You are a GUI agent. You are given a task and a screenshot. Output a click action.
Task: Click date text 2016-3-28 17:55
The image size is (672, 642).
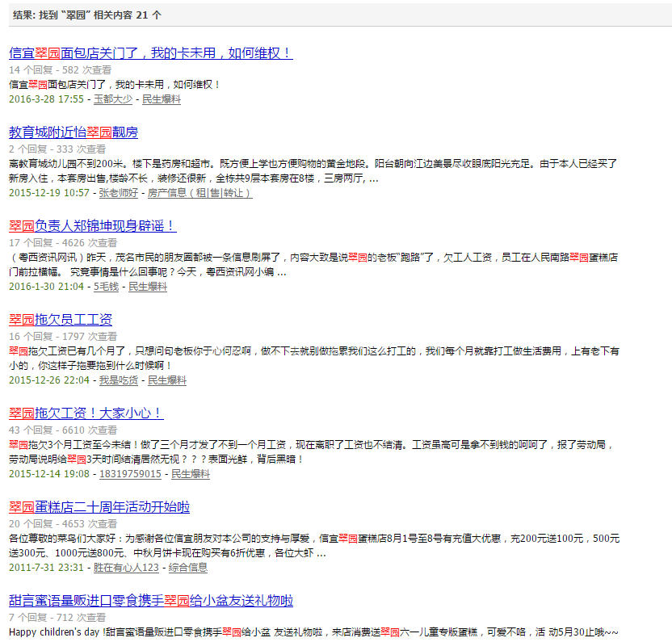[x=46, y=99]
